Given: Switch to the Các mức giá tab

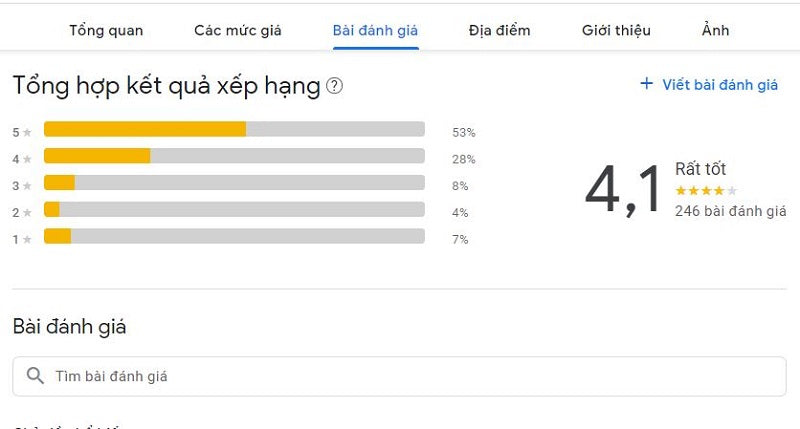Looking at the screenshot, I should (x=238, y=30).
